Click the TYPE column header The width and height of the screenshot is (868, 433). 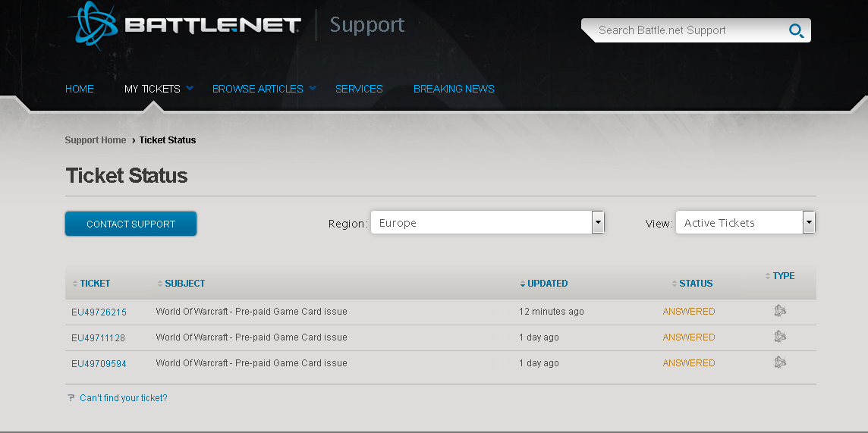click(784, 276)
